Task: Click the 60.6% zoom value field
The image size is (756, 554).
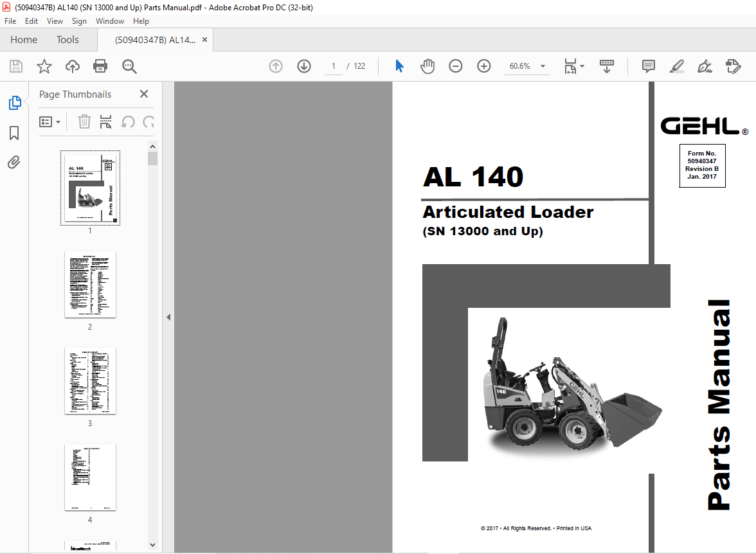Action: [519, 66]
